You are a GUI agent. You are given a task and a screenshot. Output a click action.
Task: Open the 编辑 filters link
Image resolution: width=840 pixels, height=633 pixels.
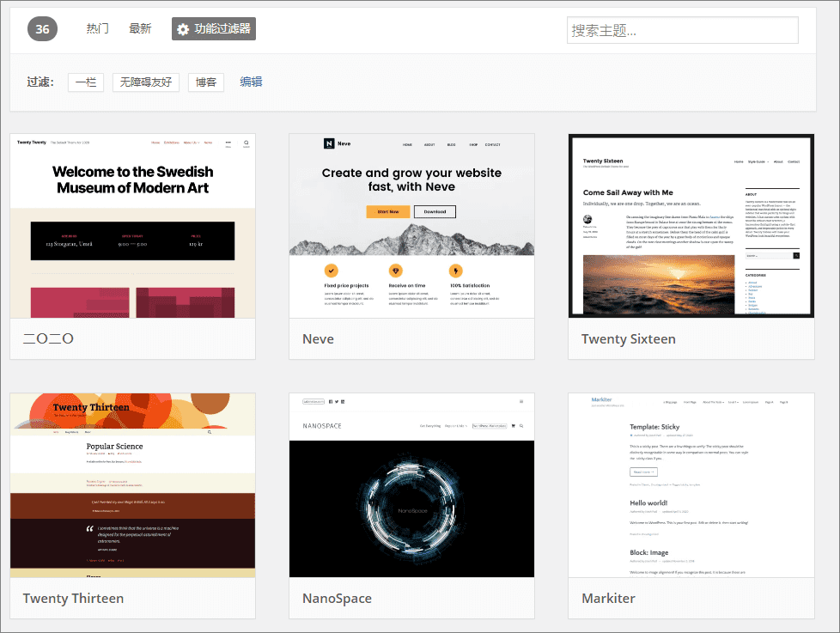click(251, 82)
